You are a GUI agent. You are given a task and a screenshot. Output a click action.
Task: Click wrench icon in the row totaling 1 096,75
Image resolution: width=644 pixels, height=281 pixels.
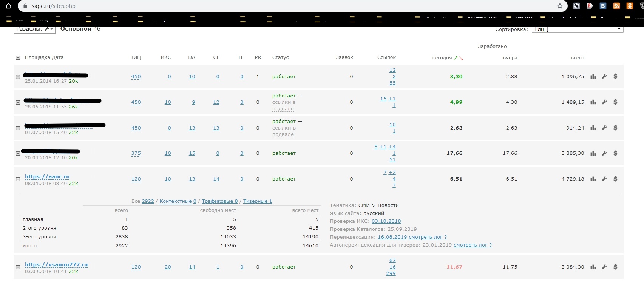pos(604,76)
